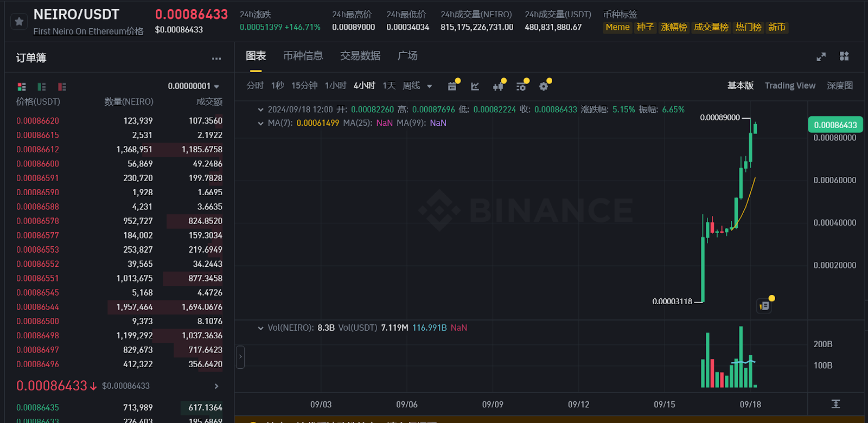Click the 24h涨跌 +146.71% value
This screenshot has height=423, width=868.
pos(302,27)
